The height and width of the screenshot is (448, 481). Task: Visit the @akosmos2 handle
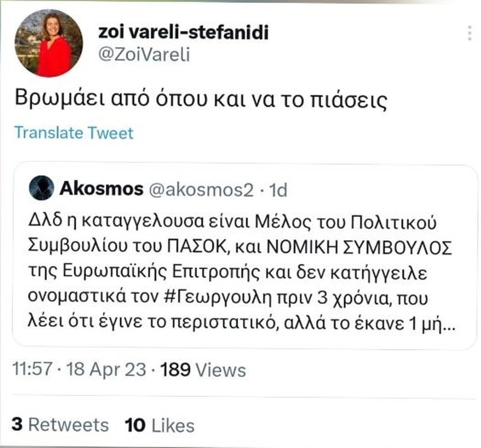click(x=201, y=190)
